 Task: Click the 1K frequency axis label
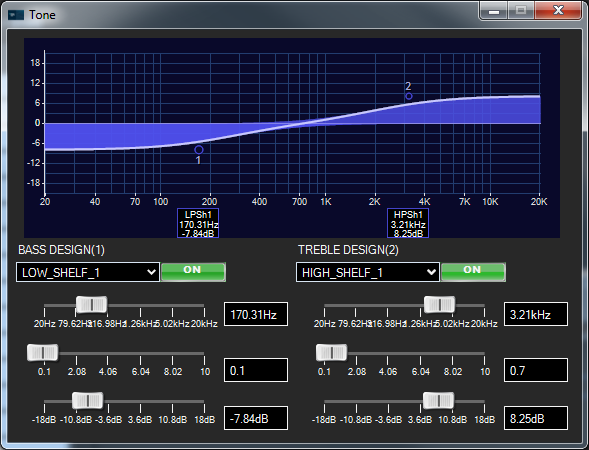click(x=326, y=202)
